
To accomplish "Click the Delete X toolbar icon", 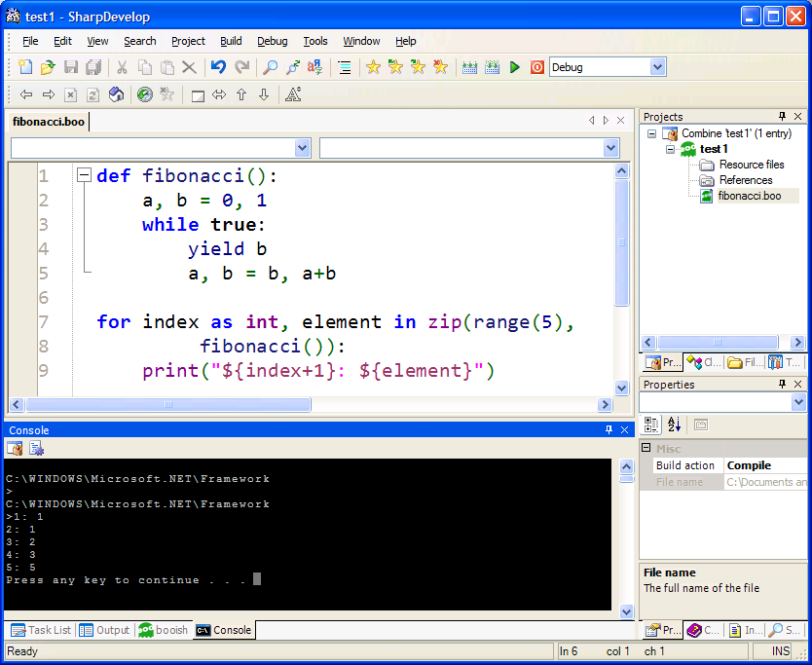I will coord(189,67).
